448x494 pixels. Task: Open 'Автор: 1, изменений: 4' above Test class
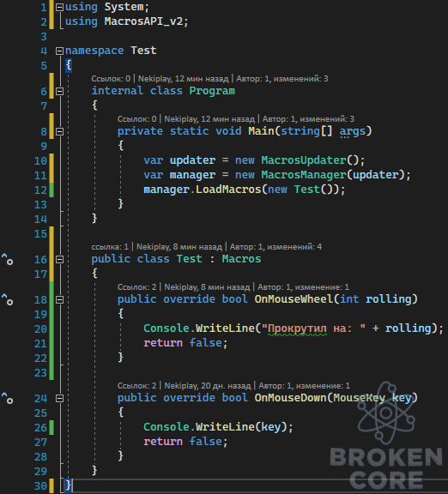pos(275,247)
